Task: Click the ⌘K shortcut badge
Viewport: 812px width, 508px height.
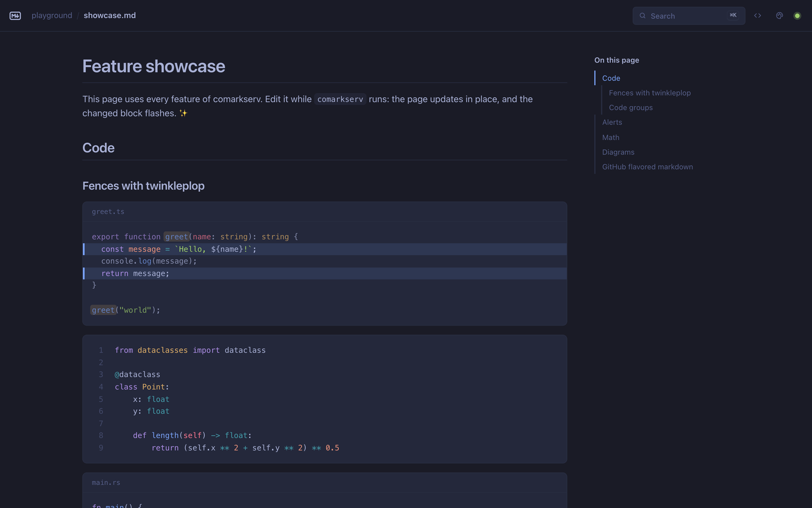Action: (733, 15)
